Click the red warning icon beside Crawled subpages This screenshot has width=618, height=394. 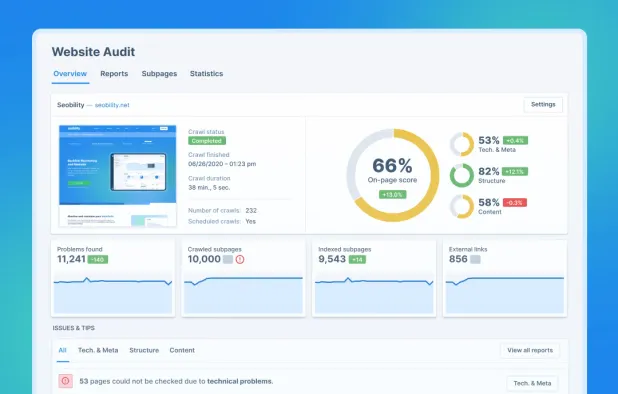click(240, 260)
